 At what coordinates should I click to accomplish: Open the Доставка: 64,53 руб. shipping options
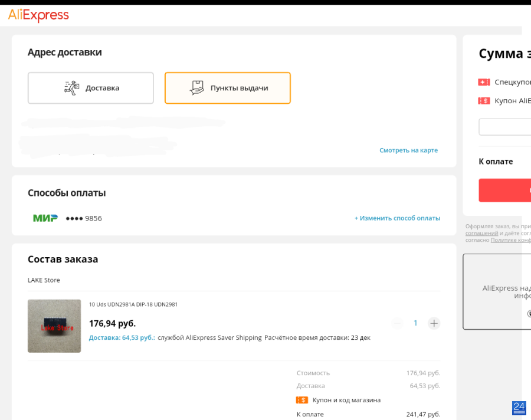[x=122, y=337]
